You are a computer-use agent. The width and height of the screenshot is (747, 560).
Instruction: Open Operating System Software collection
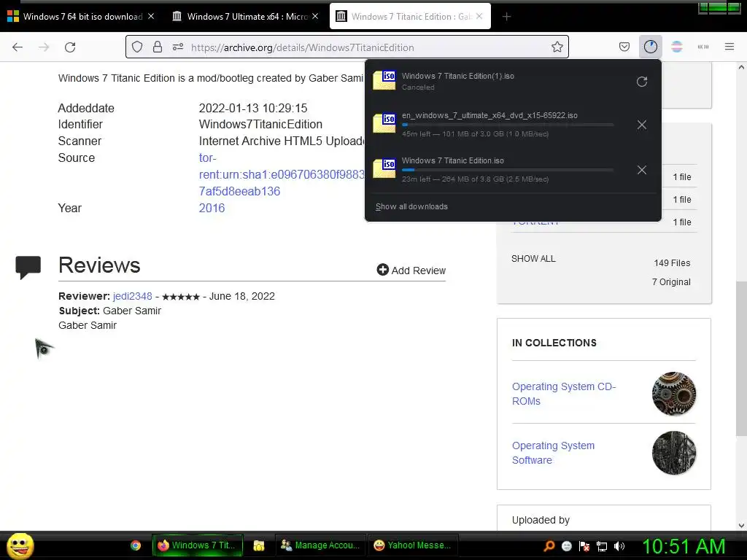pos(553,453)
